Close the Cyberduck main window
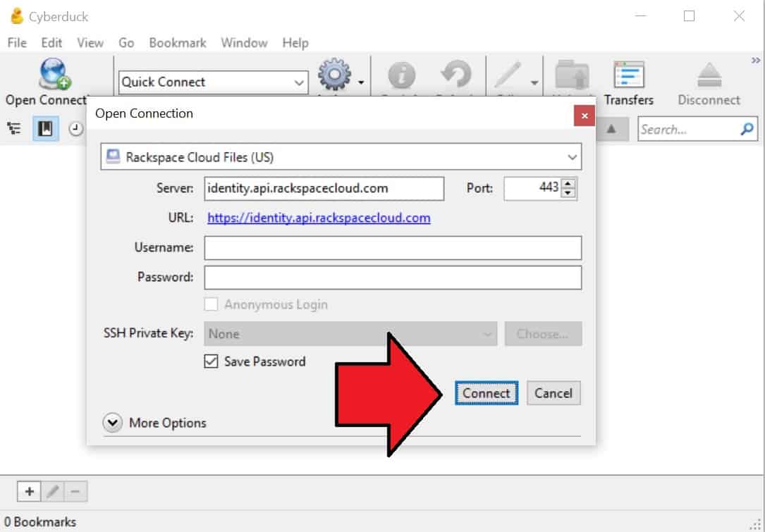This screenshot has width=765, height=532. pyautogui.click(x=739, y=16)
